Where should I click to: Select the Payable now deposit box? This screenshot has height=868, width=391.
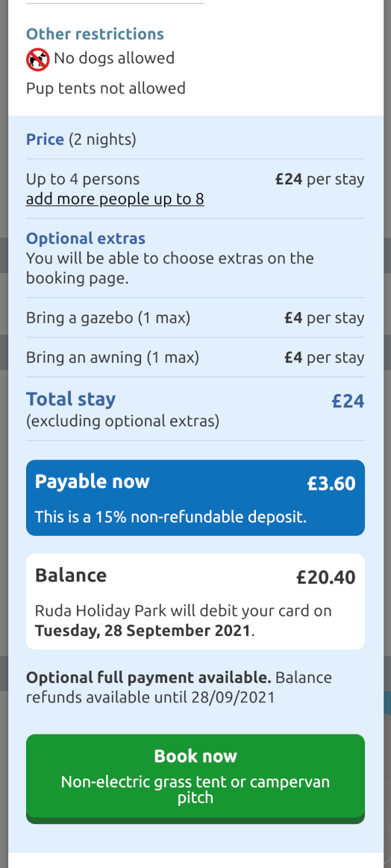click(x=195, y=498)
